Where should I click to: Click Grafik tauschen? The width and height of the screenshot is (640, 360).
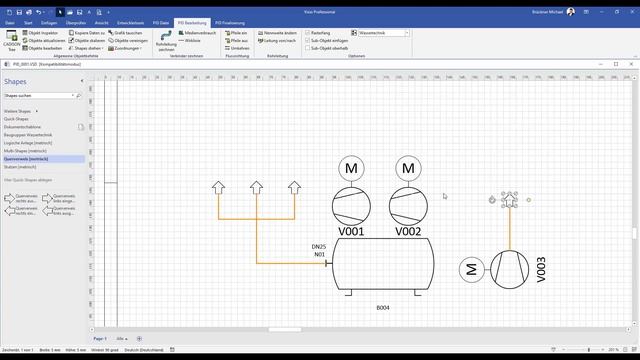tap(125, 33)
